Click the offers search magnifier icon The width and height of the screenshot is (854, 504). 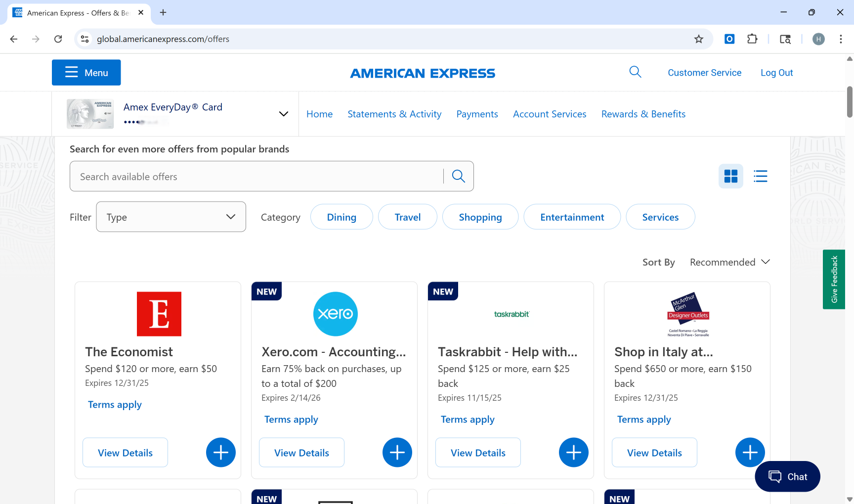(459, 176)
